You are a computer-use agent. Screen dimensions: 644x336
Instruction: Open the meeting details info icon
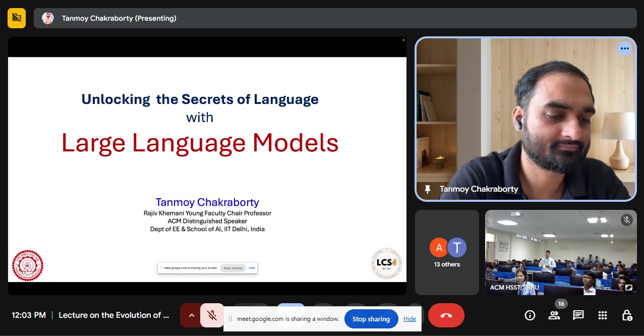click(x=530, y=315)
